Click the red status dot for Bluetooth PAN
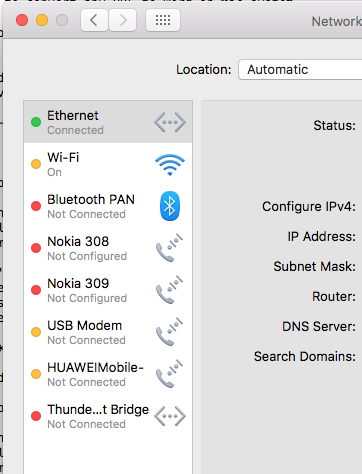The height and width of the screenshot is (474, 362). [x=36, y=206]
